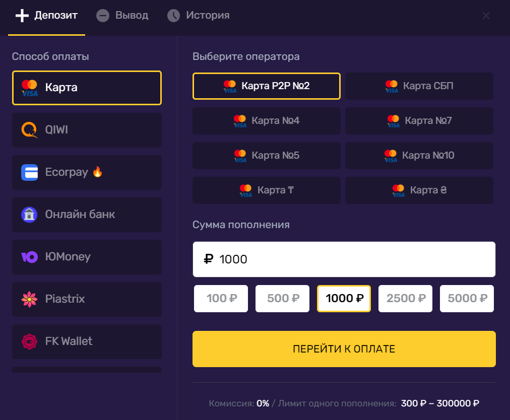The image size is (510, 420).
Task: Choose the Карта ₸ tenge operator
Action: click(267, 190)
